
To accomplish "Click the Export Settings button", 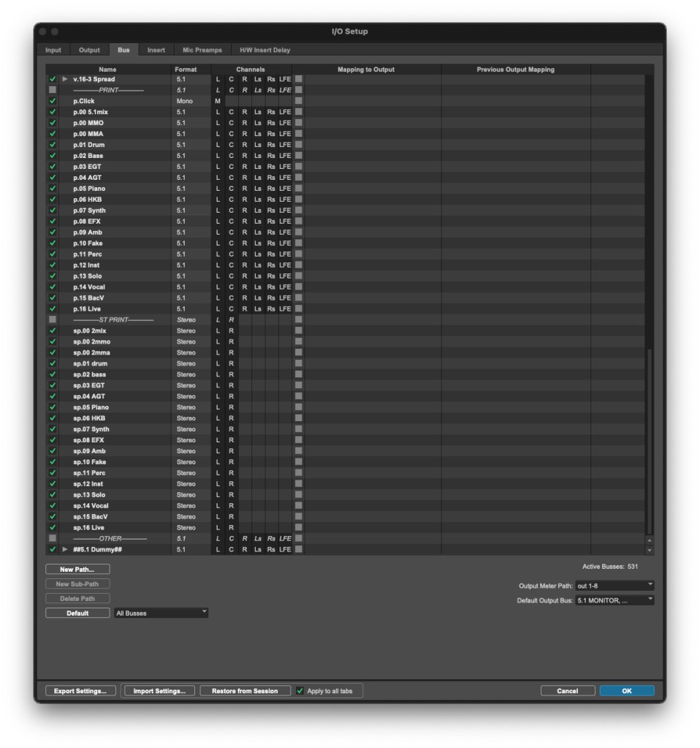I will click(x=80, y=691).
